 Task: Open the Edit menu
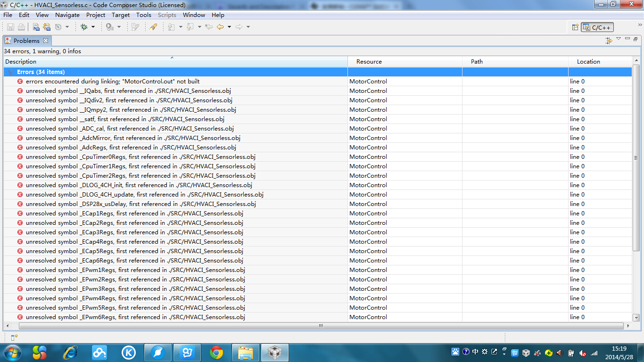[24, 15]
